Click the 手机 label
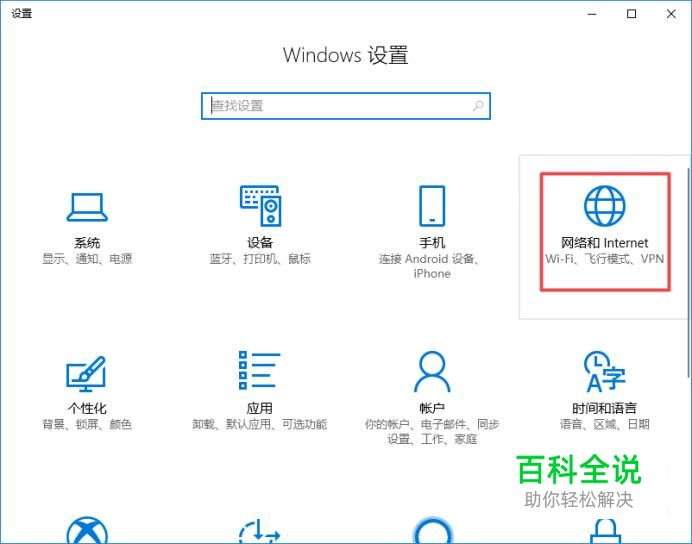 (432, 243)
